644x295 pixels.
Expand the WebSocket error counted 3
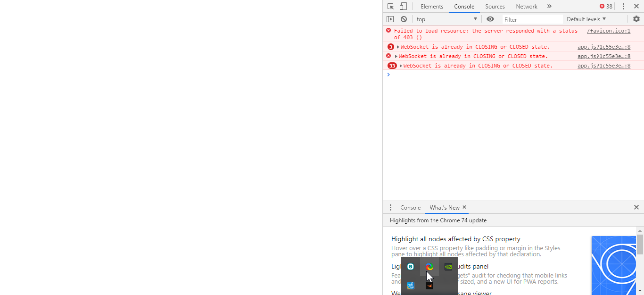coord(398,47)
